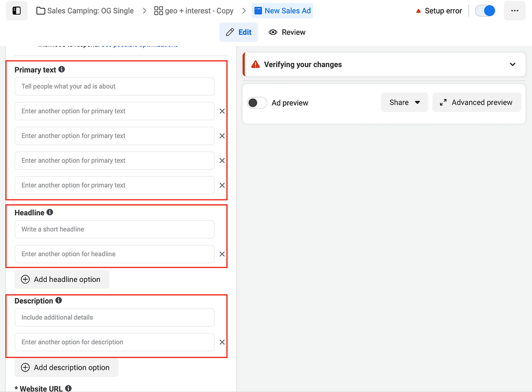
Task: Remove the first extra primary text option
Action: pos(222,111)
